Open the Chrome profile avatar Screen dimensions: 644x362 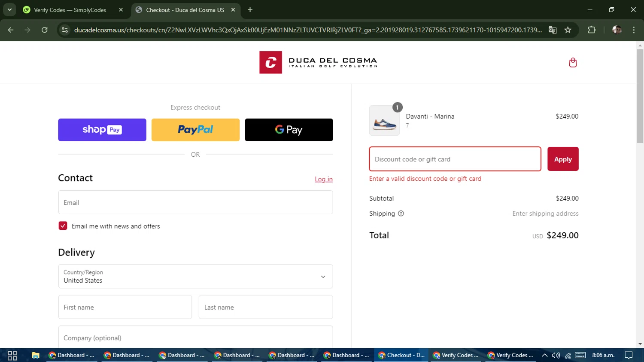[617, 30]
